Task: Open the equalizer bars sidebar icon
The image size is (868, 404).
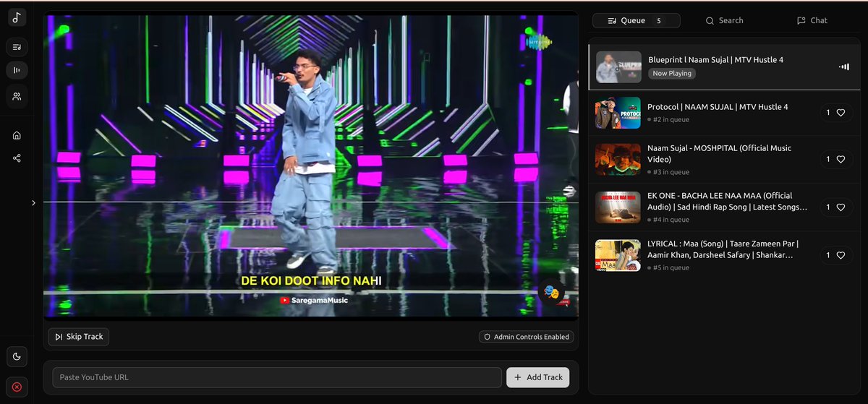Action: click(x=17, y=70)
